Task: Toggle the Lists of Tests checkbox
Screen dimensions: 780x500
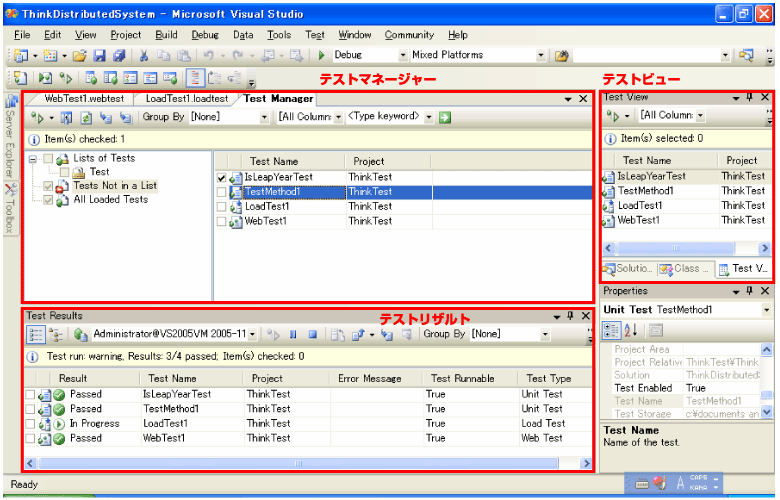Action: click(48, 159)
